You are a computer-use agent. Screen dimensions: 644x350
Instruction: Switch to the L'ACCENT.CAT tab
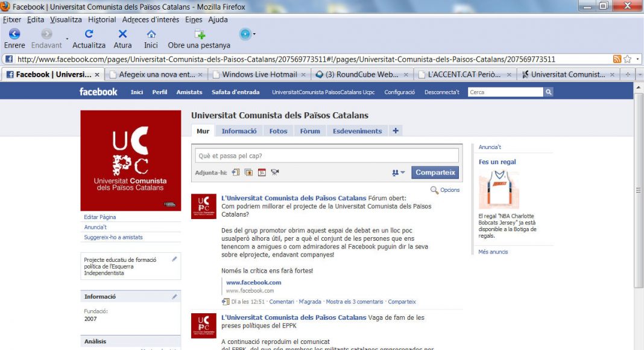click(465, 75)
